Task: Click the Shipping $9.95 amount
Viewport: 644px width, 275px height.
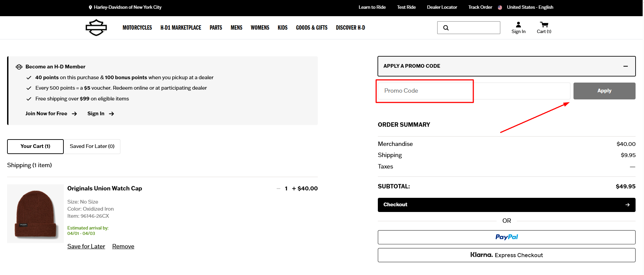Action: click(628, 155)
